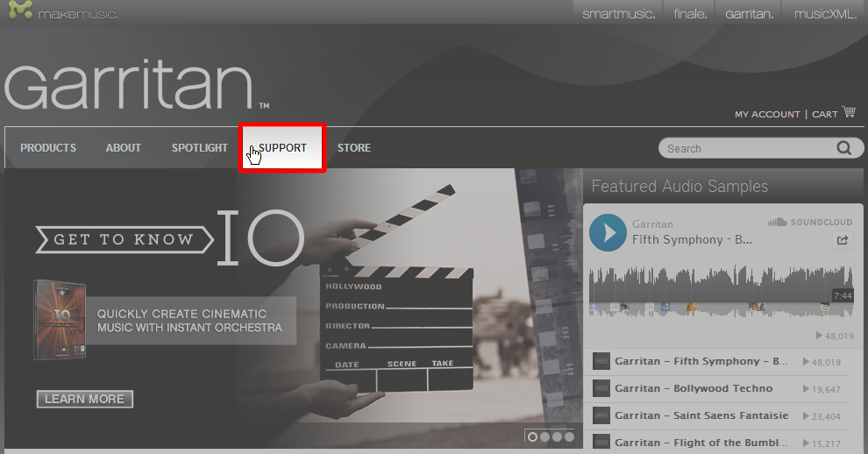Click the LEARN MORE button
This screenshot has height=454, width=868.
85,399
